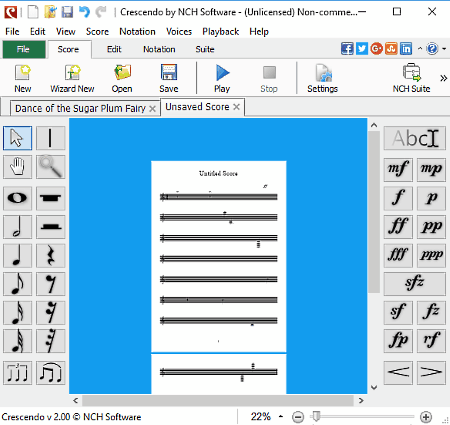Open the help dropdown arrow

[x=444, y=49]
